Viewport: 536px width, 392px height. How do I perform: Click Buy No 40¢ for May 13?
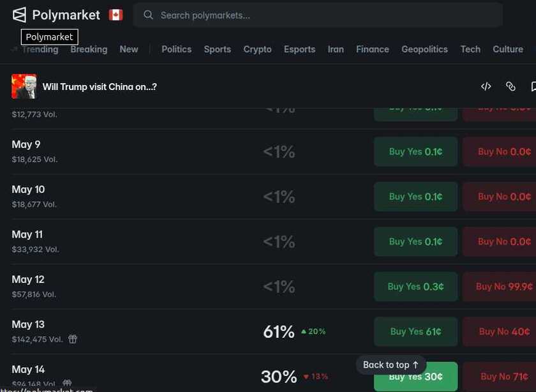coord(501,331)
